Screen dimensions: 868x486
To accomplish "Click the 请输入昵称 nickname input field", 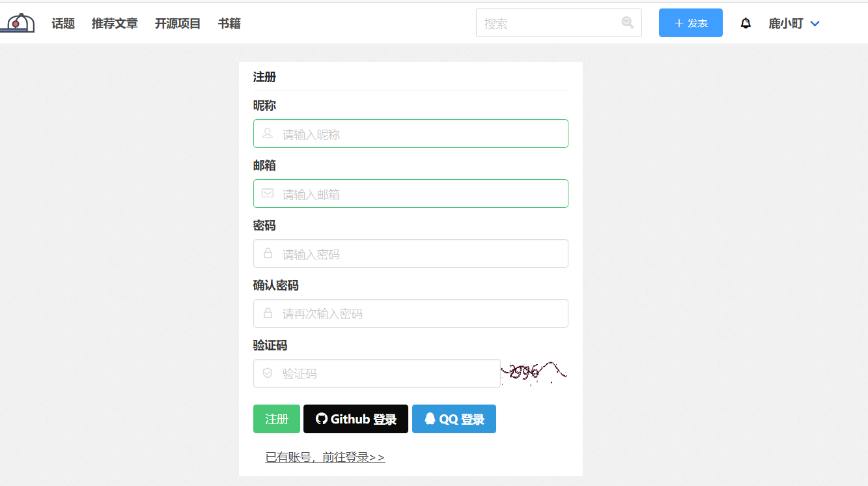I will coord(410,134).
